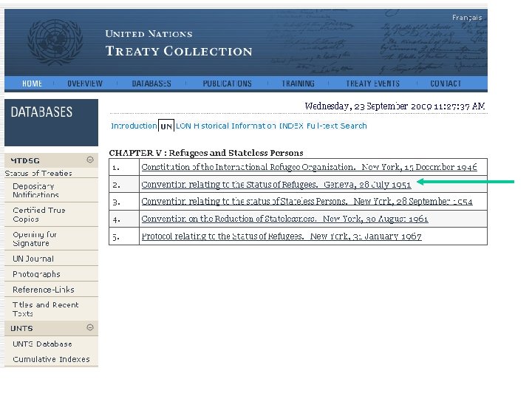Open Cumulative Indexes in sidebar
The width and height of the screenshot is (532, 399).
click(51, 359)
